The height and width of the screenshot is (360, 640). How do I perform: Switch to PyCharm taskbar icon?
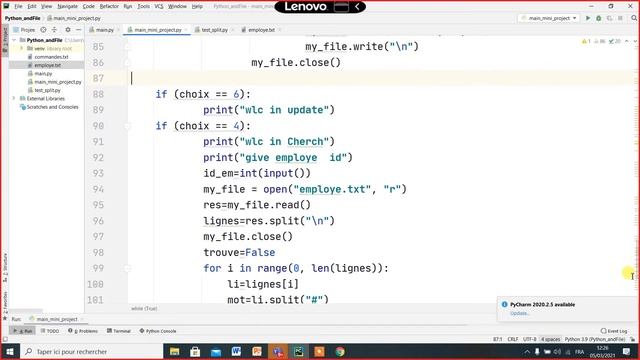[x=299, y=351]
